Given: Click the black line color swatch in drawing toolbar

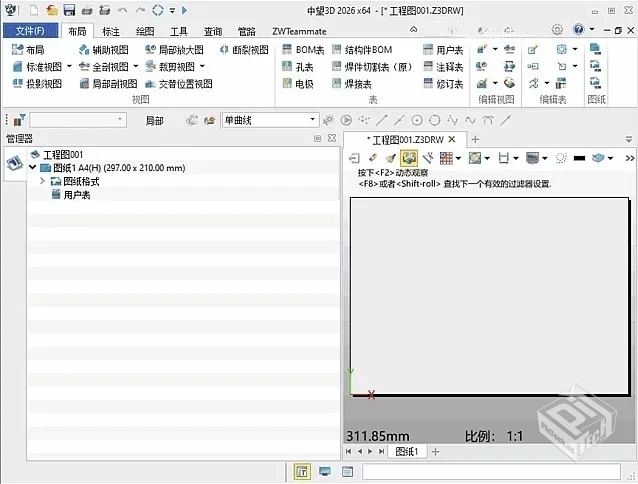Looking at the screenshot, I should pos(579,158).
